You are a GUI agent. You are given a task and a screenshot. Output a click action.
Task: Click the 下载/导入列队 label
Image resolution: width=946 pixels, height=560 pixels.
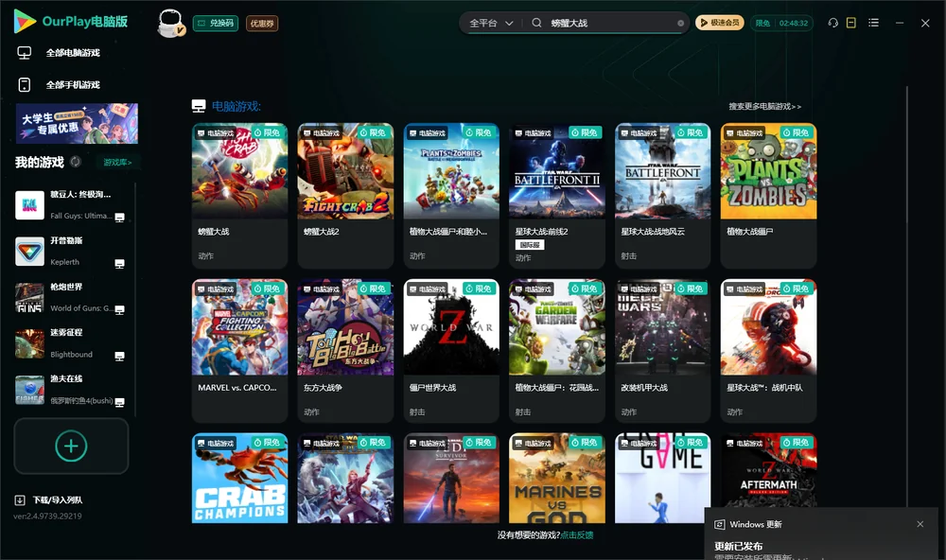58,500
